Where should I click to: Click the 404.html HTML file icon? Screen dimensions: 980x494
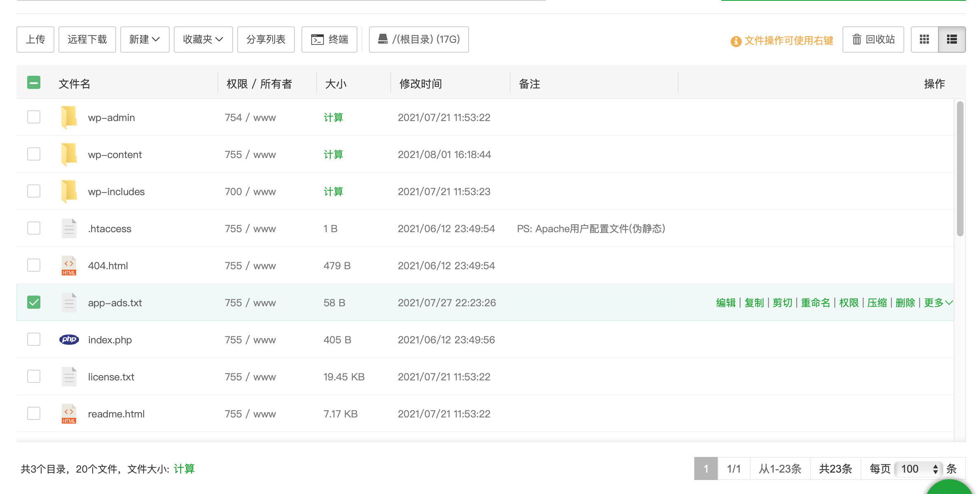click(x=69, y=266)
